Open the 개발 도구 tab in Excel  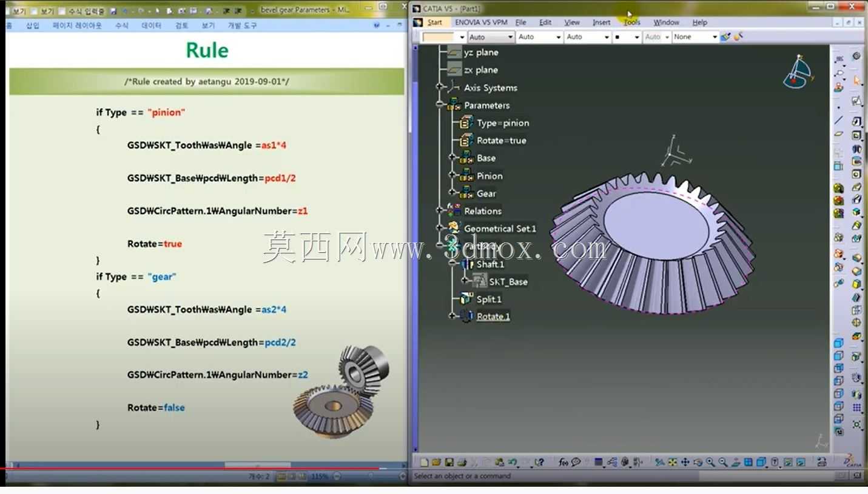point(242,25)
